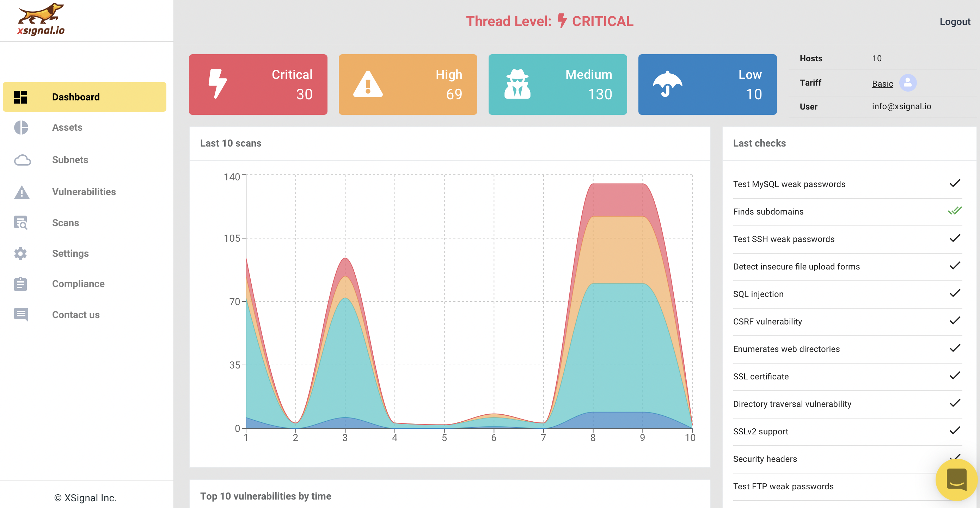980x508 pixels.
Task: Click the Compliance clipboard icon
Action: [x=20, y=284]
